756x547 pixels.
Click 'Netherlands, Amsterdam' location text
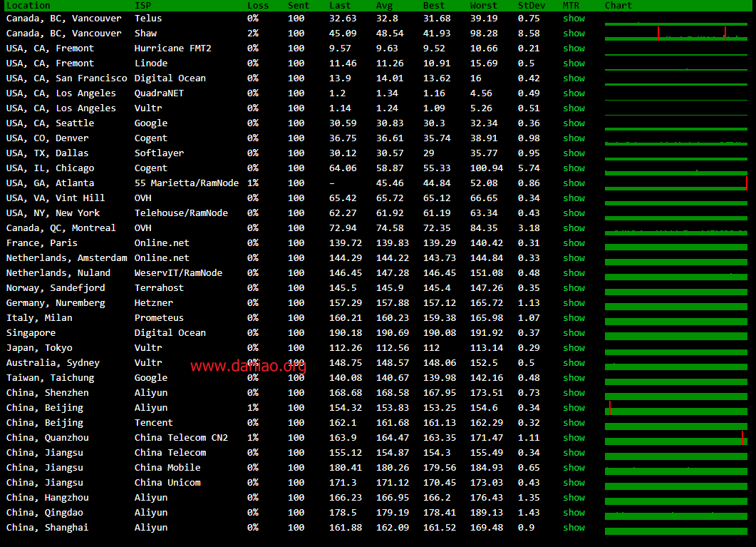click(x=66, y=257)
